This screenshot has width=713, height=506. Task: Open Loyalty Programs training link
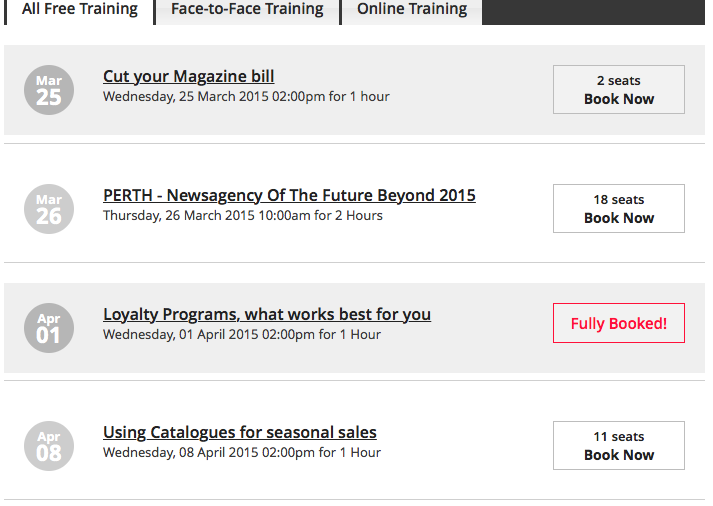coord(267,315)
